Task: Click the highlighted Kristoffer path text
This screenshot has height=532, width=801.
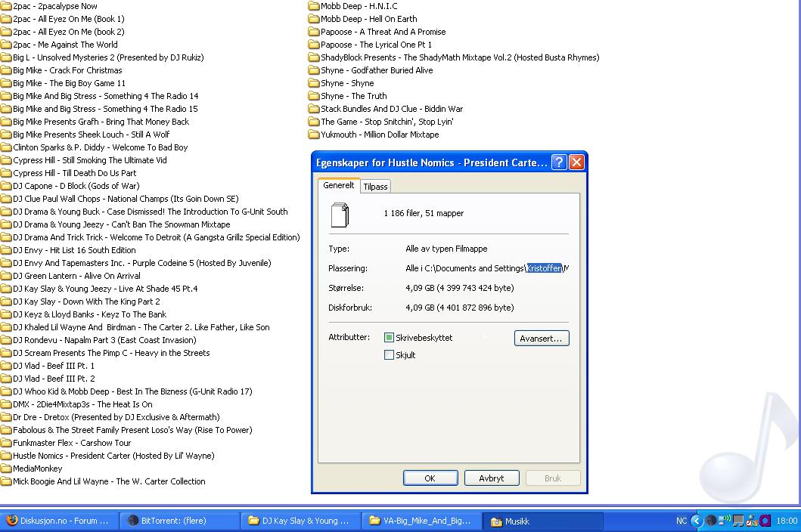Action: click(x=544, y=268)
